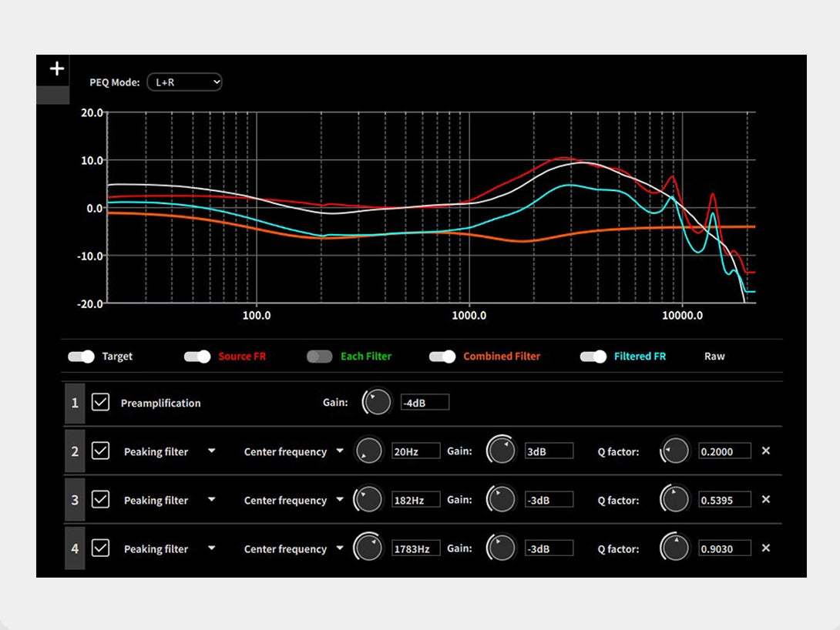This screenshot has height=630, width=840.
Task: Expand filter 2 Peaking filter type dropdown
Action: pos(211,451)
